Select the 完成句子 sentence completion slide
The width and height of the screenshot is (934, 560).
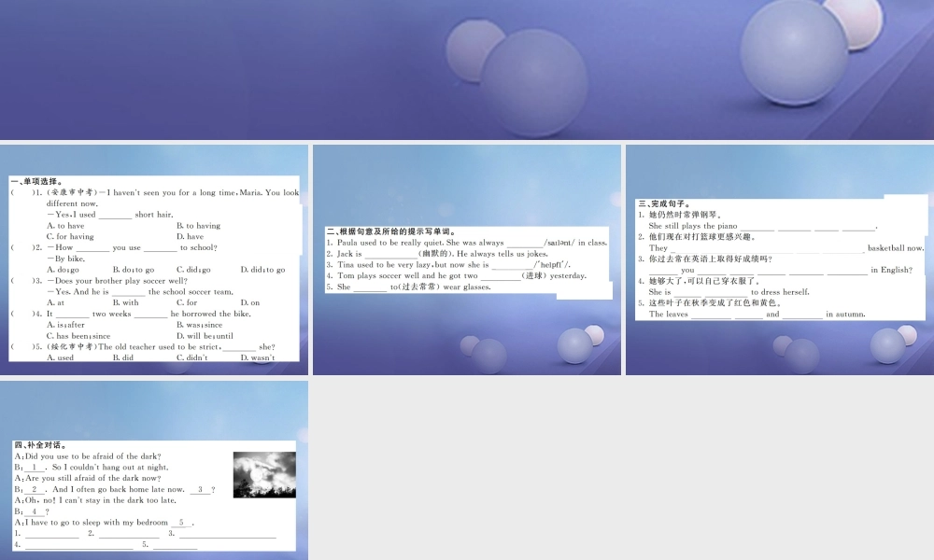tap(780, 260)
